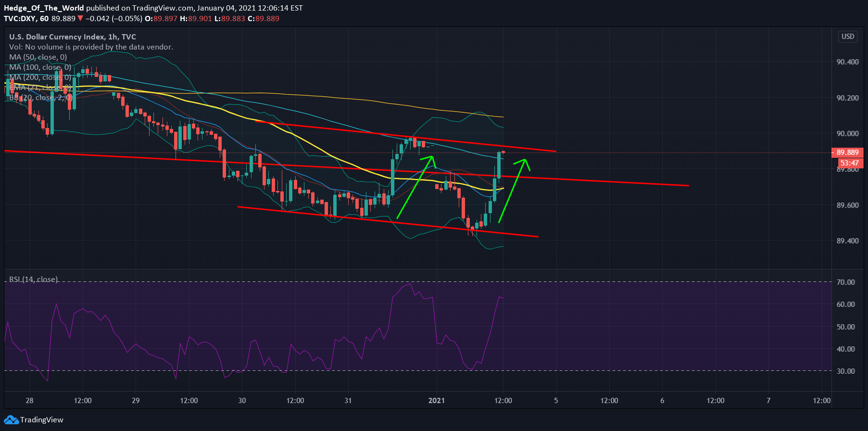Image resolution: width=868 pixels, height=431 pixels.
Task: Click the 90.400 price axis label
Action: tap(847, 62)
